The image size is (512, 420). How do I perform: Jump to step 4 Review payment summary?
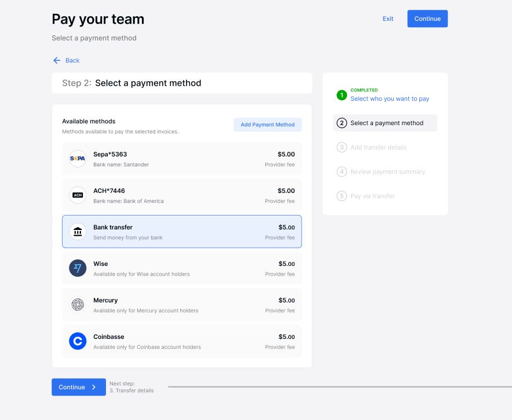tap(387, 171)
